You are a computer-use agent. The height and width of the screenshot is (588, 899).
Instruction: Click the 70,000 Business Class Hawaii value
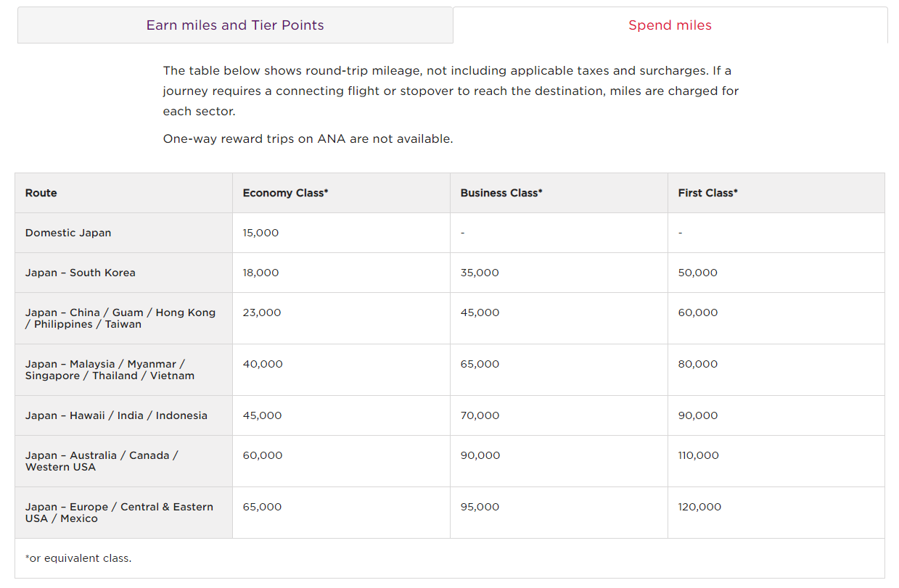pos(480,415)
